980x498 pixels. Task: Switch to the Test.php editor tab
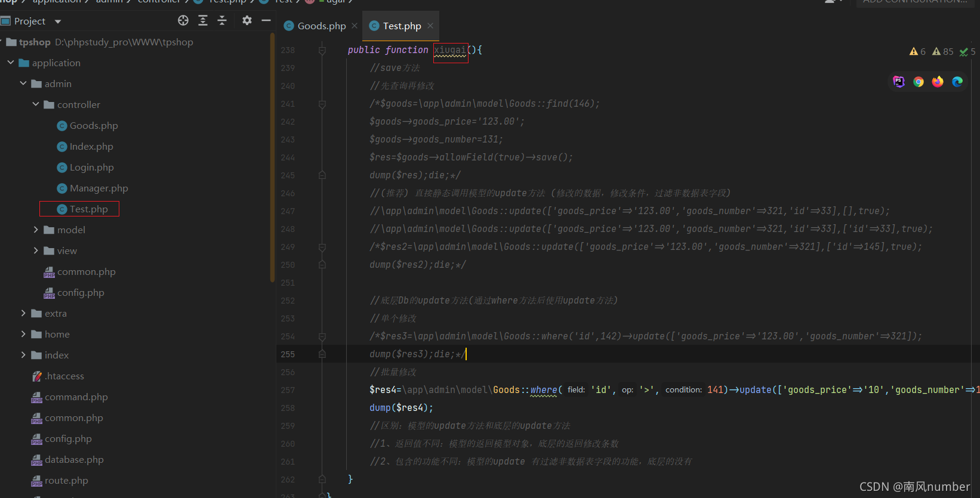(x=402, y=26)
